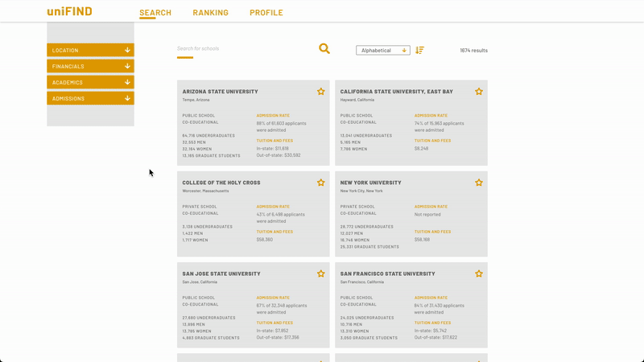
Task: Click Tempe, Arizona location text
Action: pyautogui.click(x=196, y=100)
